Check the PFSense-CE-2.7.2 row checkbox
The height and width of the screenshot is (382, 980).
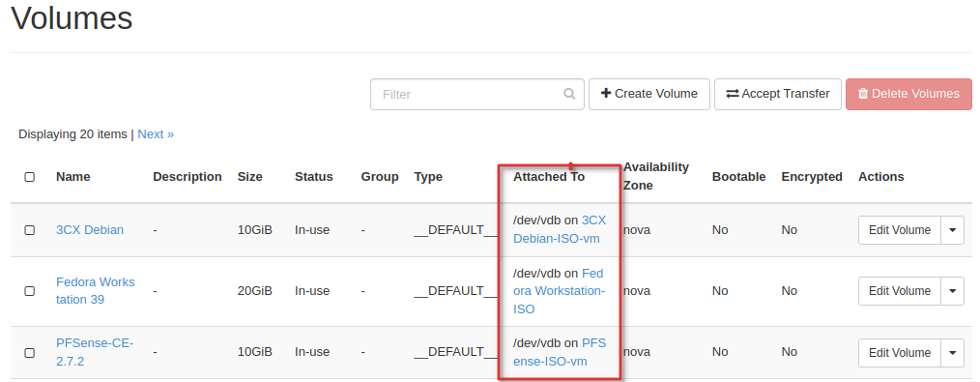coord(29,353)
